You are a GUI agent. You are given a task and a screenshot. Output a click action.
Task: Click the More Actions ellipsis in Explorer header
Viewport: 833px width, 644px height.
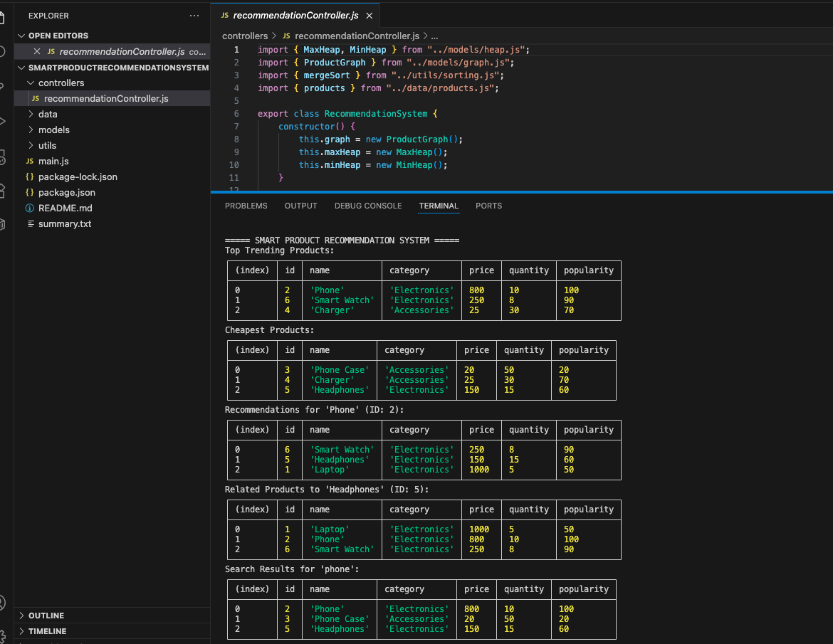194,16
